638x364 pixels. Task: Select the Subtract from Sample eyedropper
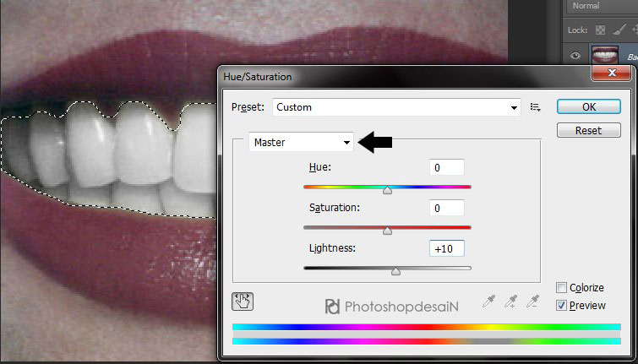pyautogui.click(x=533, y=301)
